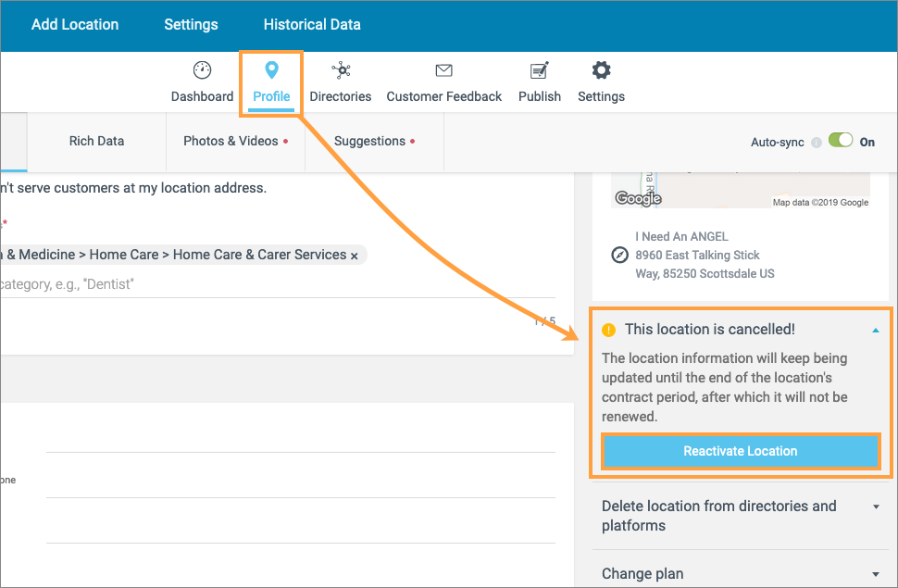The width and height of the screenshot is (898, 588).
Task: Open Add Location in the top bar
Action: click(75, 25)
